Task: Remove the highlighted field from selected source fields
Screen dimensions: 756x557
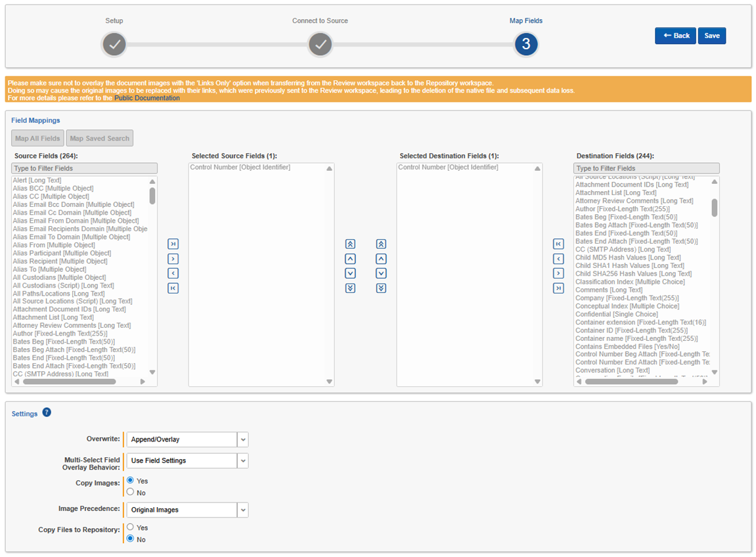Action: 173,273
